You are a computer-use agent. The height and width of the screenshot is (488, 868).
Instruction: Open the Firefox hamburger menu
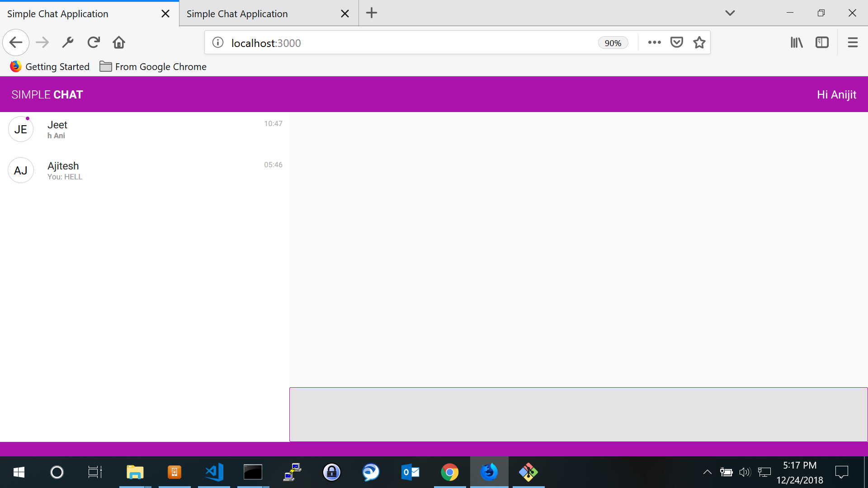[853, 42]
